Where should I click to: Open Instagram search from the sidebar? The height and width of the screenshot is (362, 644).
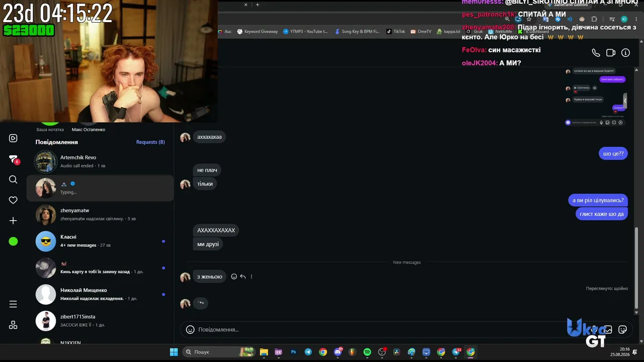click(13, 179)
